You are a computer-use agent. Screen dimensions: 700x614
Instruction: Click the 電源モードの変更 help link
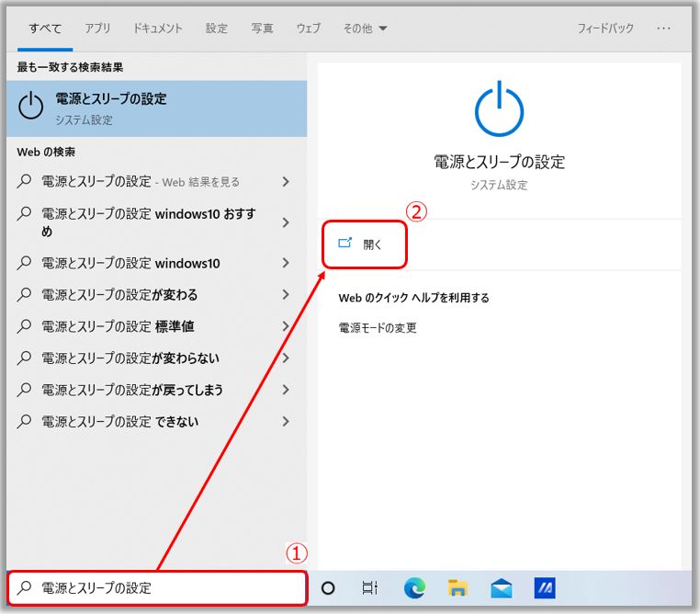(x=378, y=328)
